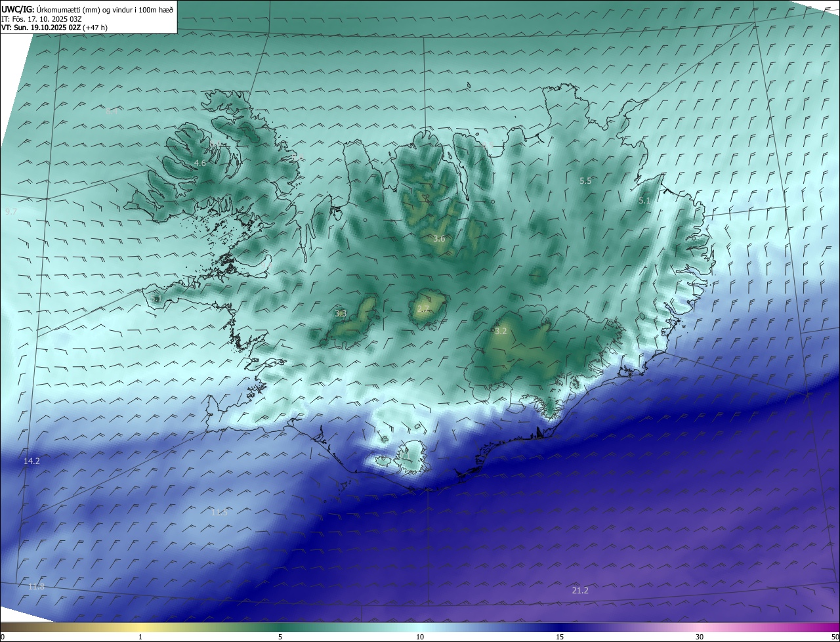
Task: Click the color scale tick label 5
Action: click(280, 637)
